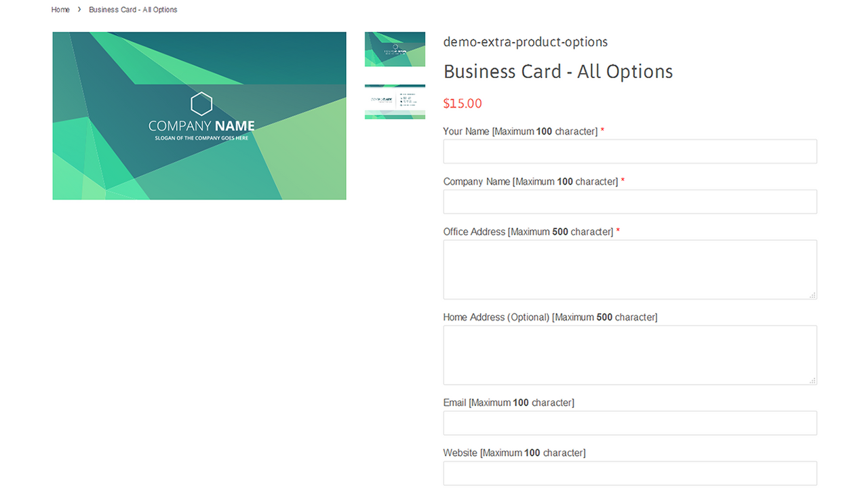The image size is (868, 488).
Task: Click the required asterisk beside Office Address
Action: coord(618,231)
